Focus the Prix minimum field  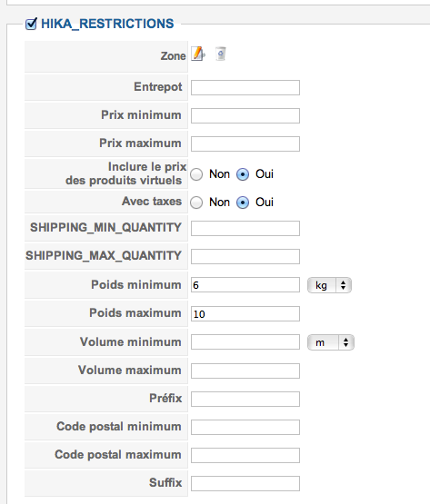[x=245, y=115]
